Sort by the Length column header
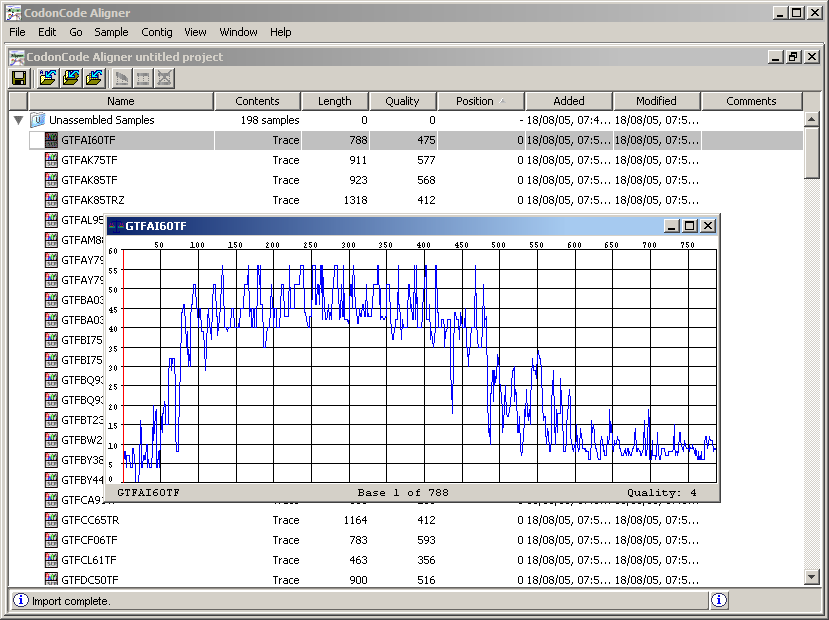This screenshot has height=620, width=829. [335, 101]
